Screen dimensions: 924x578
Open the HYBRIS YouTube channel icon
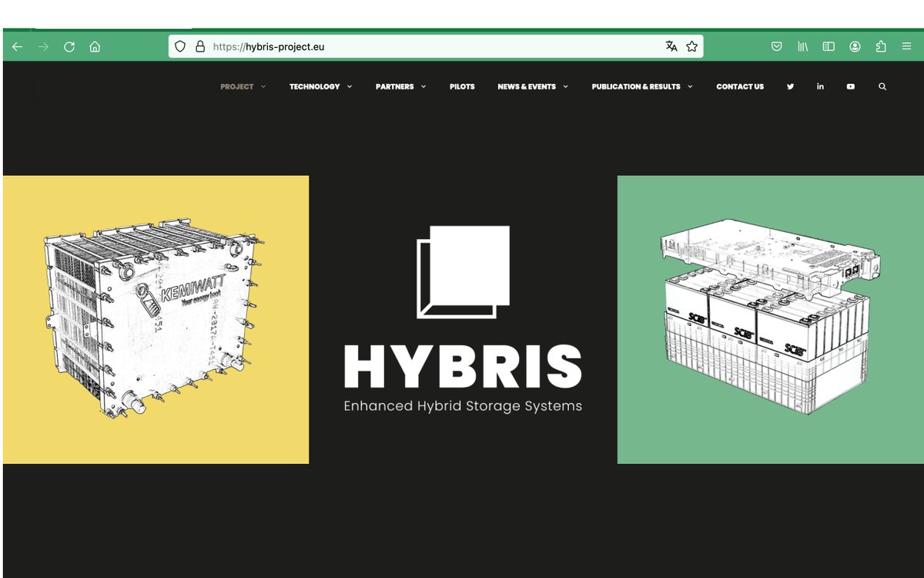point(850,86)
